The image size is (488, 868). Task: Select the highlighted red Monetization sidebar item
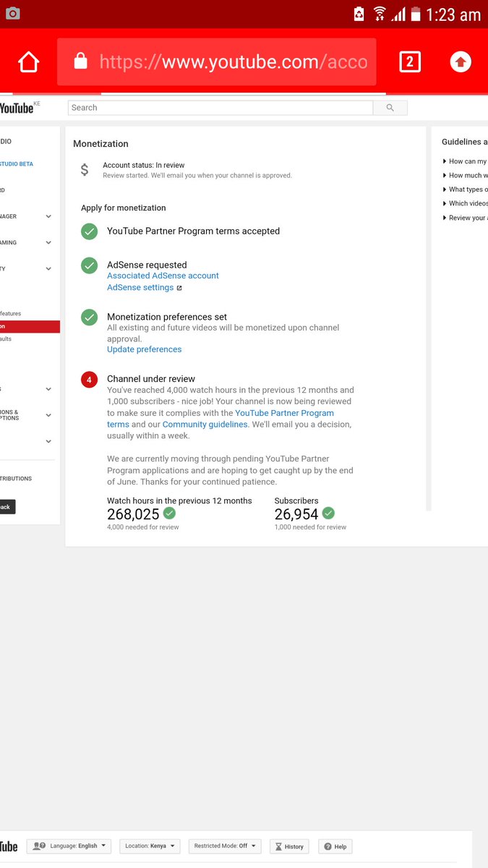click(30, 327)
